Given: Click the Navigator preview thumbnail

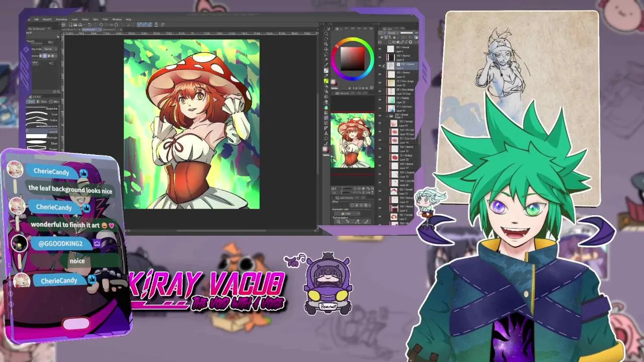Looking at the screenshot, I should click(352, 140).
